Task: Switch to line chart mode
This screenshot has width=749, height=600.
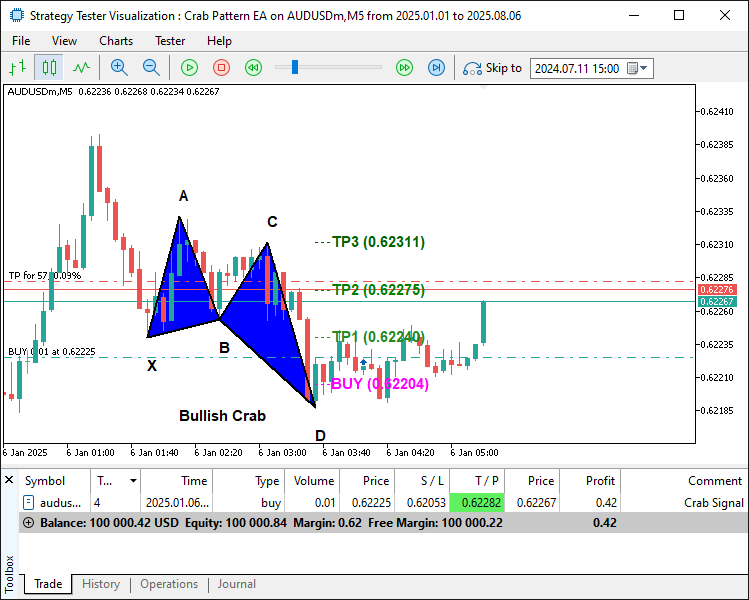Action: coord(81,68)
